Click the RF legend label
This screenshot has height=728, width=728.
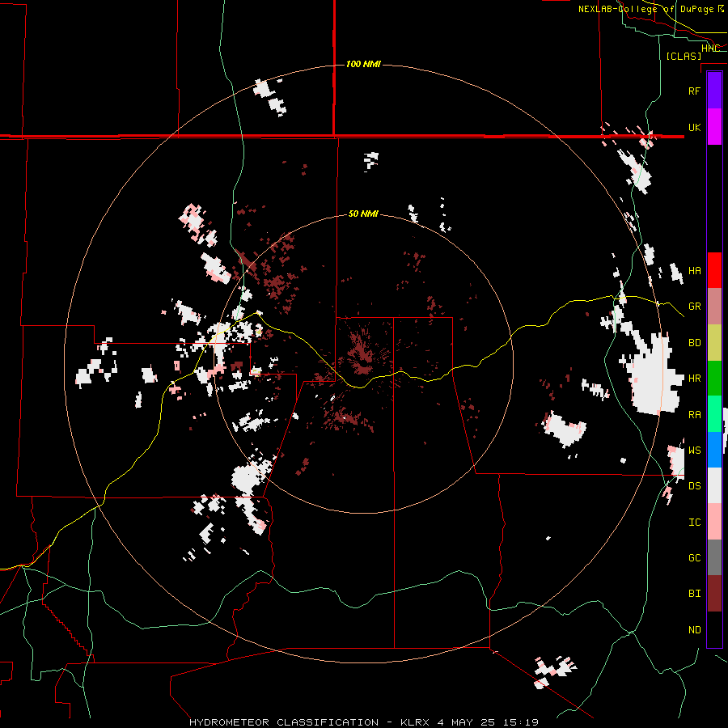click(x=694, y=91)
